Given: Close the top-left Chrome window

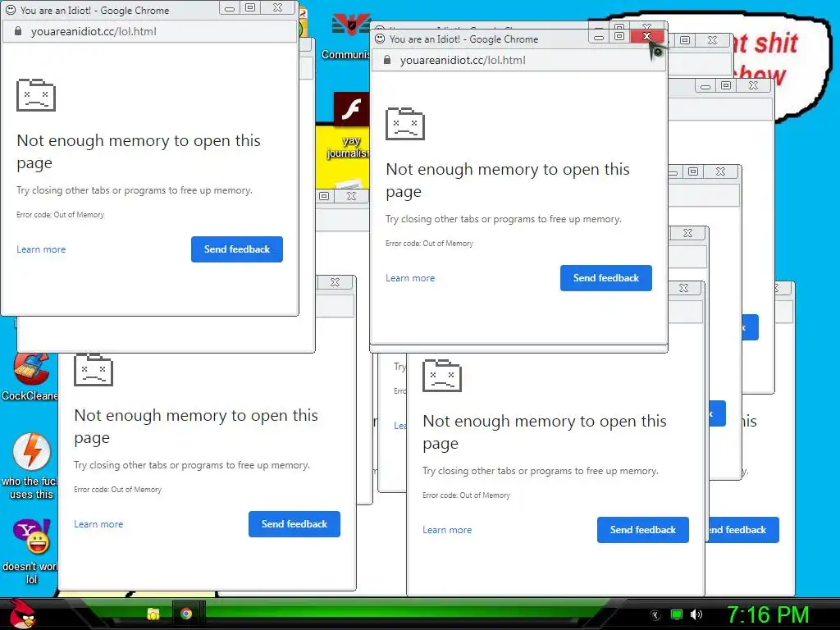Looking at the screenshot, I should pos(277,7).
